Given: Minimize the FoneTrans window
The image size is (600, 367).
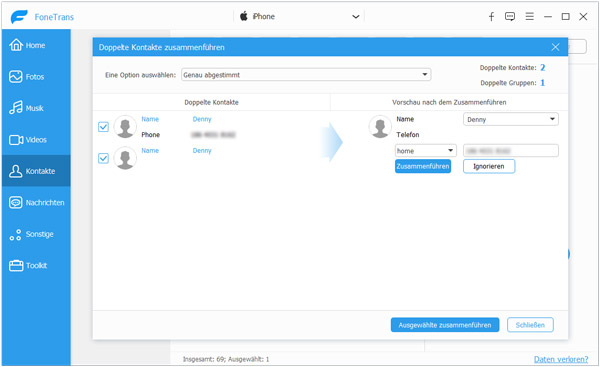Looking at the screenshot, I should click(548, 16).
